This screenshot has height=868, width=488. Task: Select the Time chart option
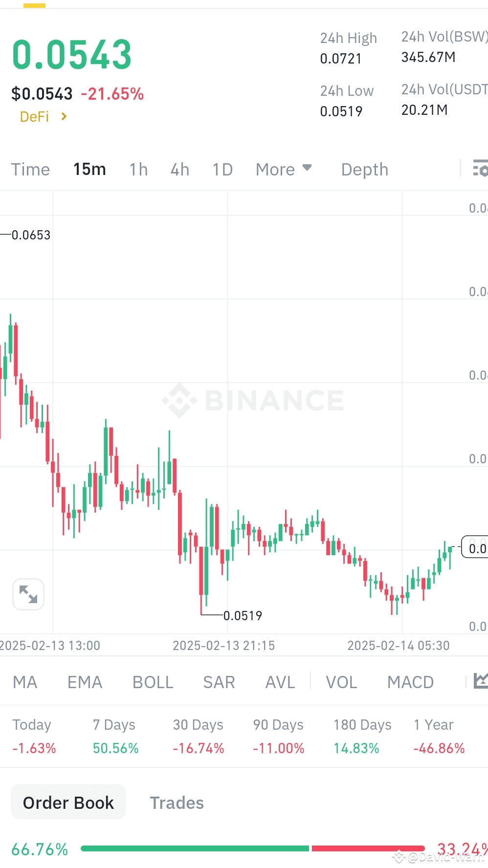pyautogui.click(x=30, y=169)
